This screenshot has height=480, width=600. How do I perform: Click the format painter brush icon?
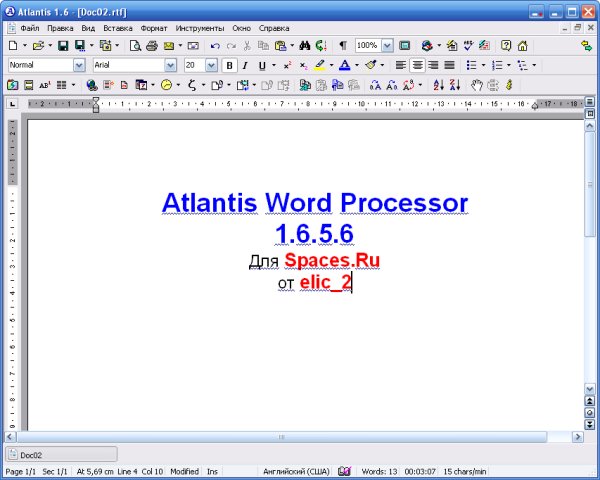[370, 65]
